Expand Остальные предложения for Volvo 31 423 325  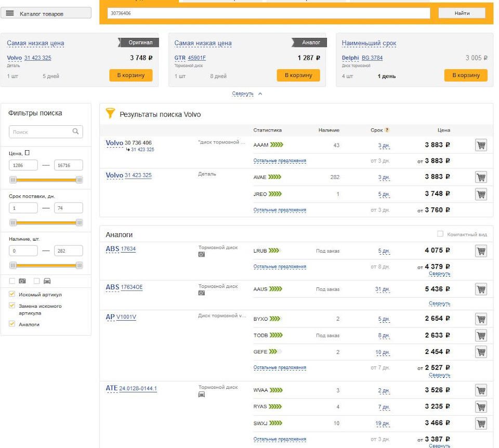(x=280, y=210)
